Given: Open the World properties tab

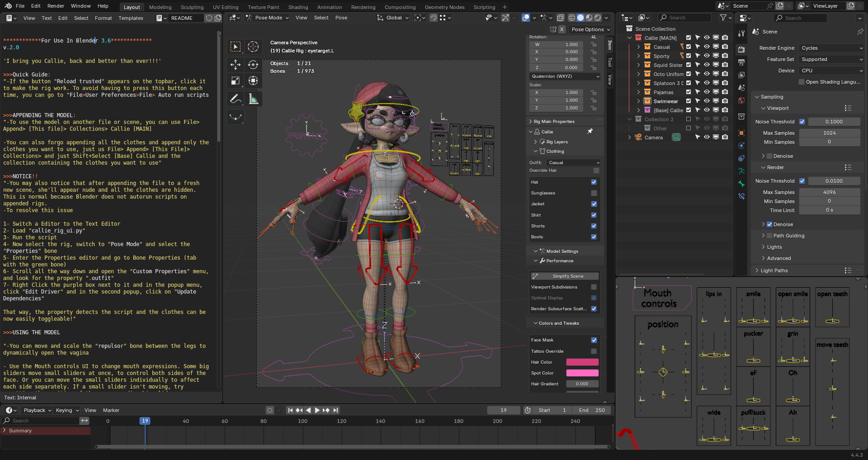Looking at the screenshot, I should coord(741,100).
